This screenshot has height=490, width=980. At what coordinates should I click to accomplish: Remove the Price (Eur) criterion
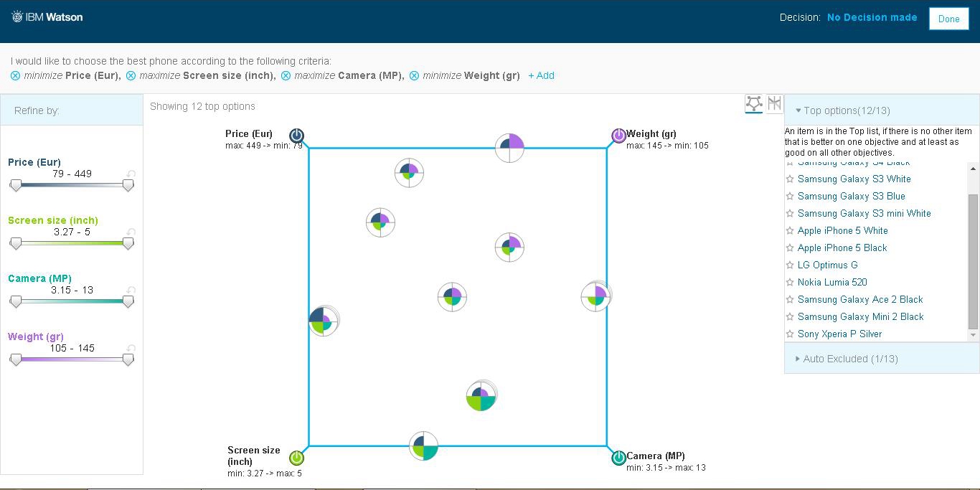click(15, 75)
